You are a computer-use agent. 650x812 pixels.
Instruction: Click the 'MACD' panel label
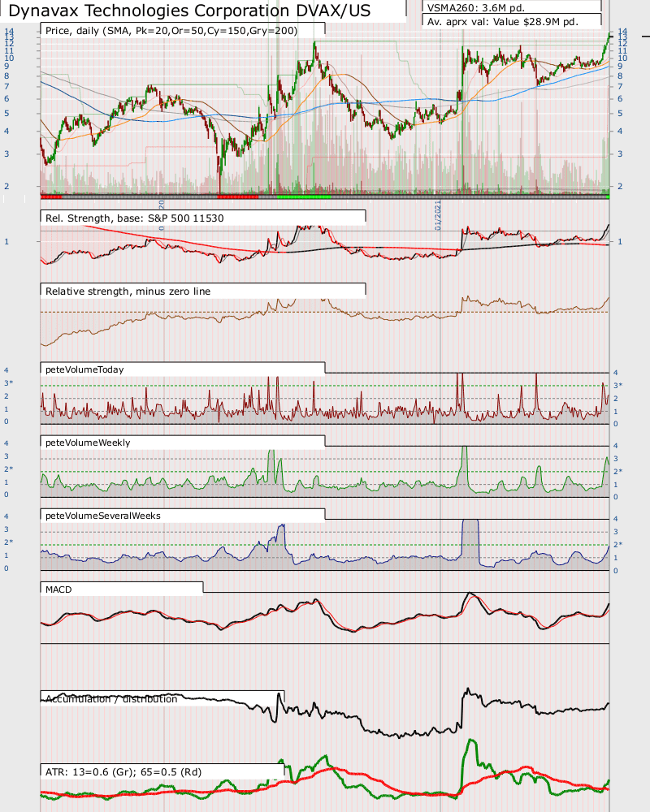point(58,590)
